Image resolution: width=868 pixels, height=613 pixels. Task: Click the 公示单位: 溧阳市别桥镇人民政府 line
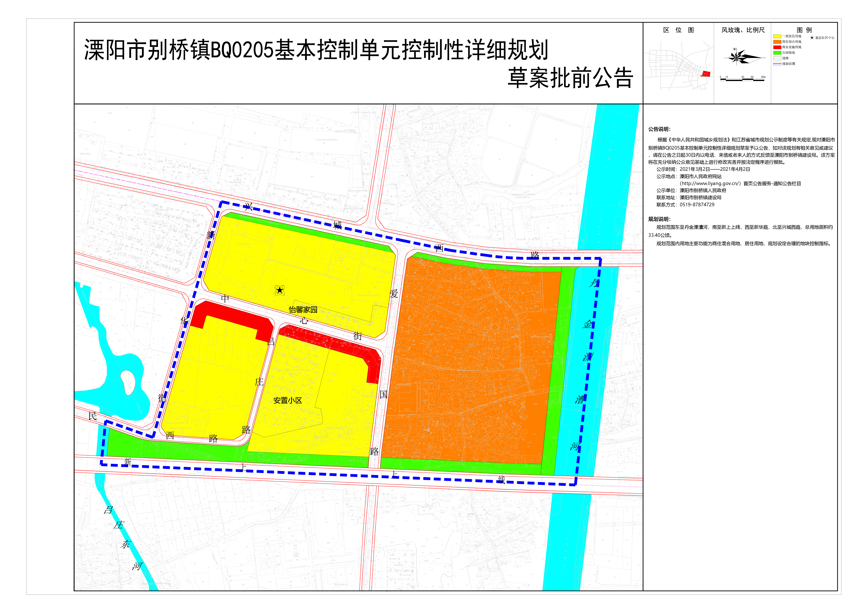(691, 191)
